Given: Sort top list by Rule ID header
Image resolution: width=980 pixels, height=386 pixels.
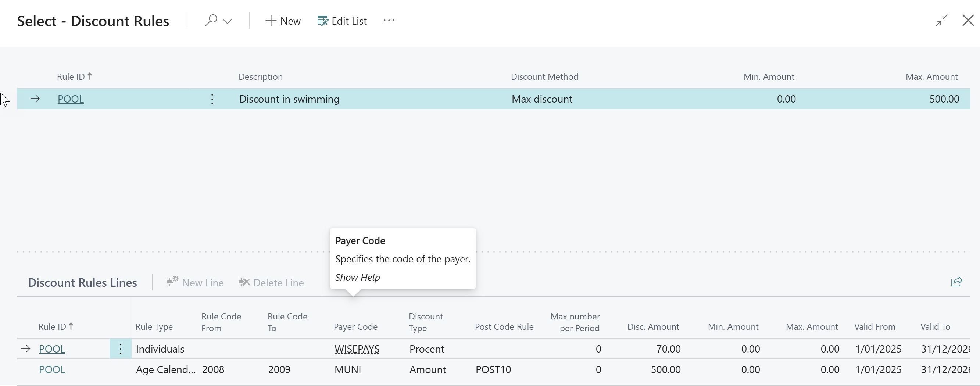Looking at the screenshot, I should (x=71, y=76).
